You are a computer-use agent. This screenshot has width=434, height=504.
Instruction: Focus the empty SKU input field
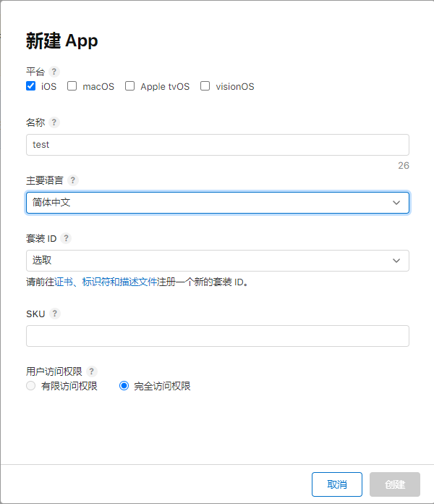point(217,336)
